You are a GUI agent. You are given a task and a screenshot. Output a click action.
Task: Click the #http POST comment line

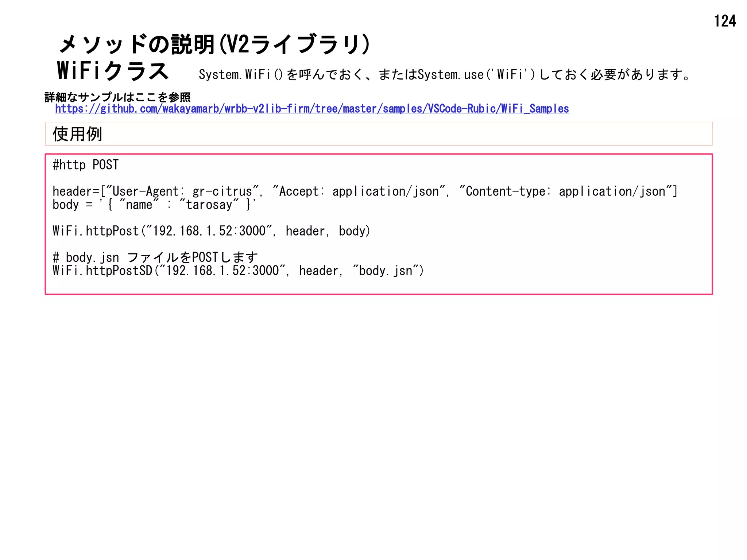[x=86, y=165]
